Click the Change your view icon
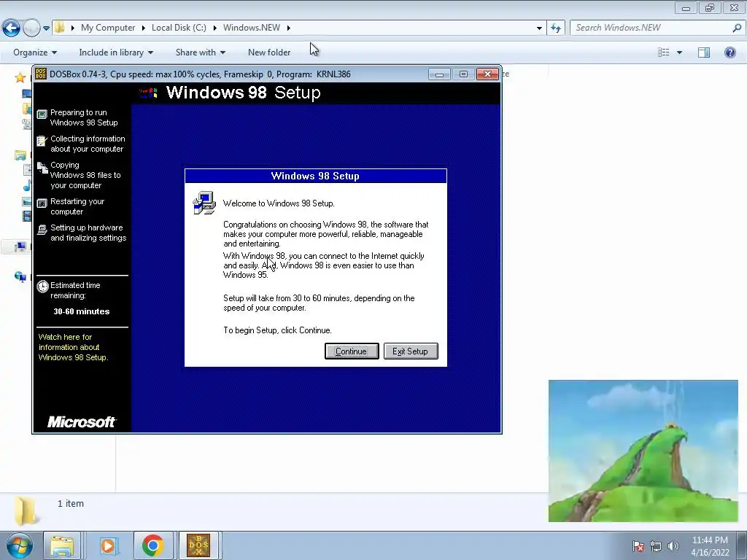This screenshot has height=560, width=747. click(663, 52)
